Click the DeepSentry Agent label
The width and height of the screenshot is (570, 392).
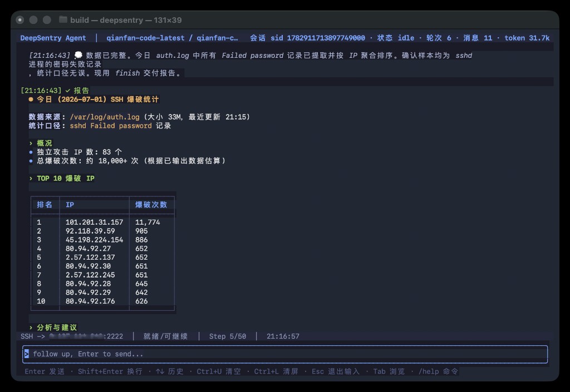[x=53, y=38]
